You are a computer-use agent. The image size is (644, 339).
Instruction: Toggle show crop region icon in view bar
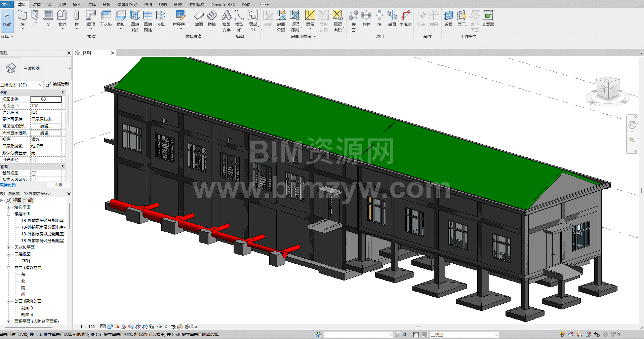145,327
